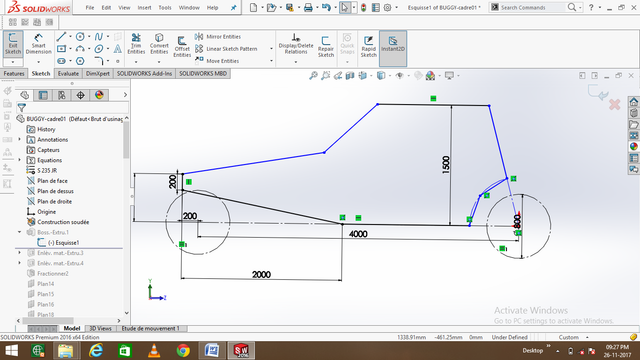This screenshot has height=360, width=640.
Task: Open the PropertyManager tab
Action: [x=43, y=95]
